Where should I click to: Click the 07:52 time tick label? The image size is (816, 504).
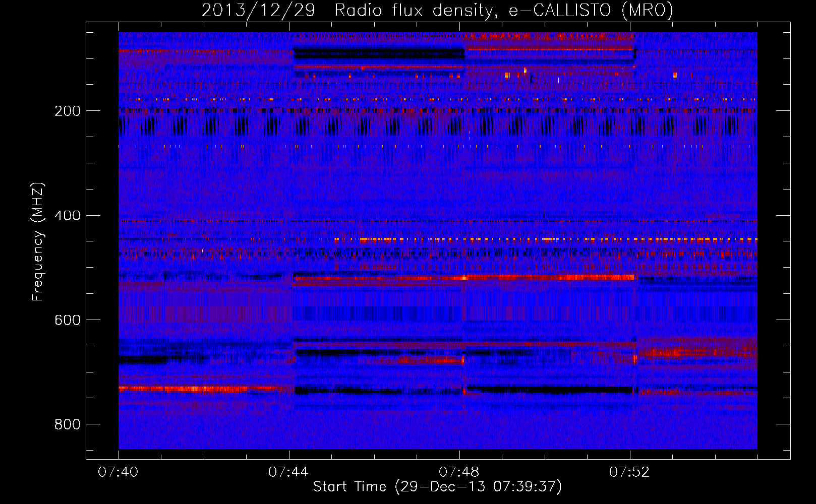tap(629, 472)
